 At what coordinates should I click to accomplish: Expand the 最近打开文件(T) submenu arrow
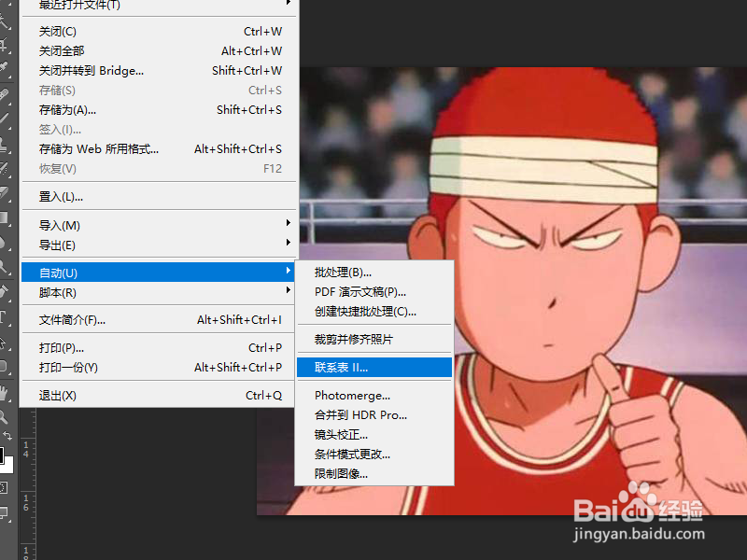tap(289, 3)
